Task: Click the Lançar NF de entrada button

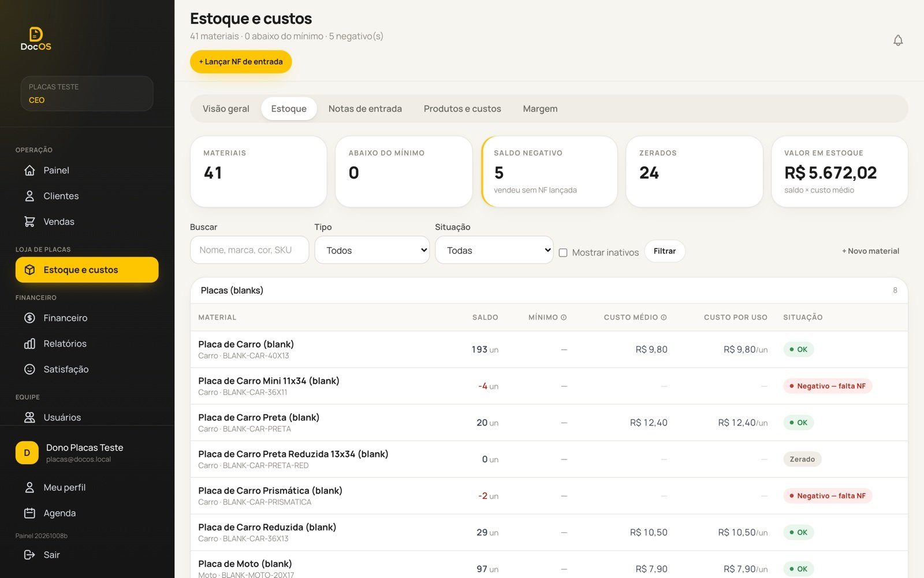Action: pyautogui.click(x=241, y=62)
